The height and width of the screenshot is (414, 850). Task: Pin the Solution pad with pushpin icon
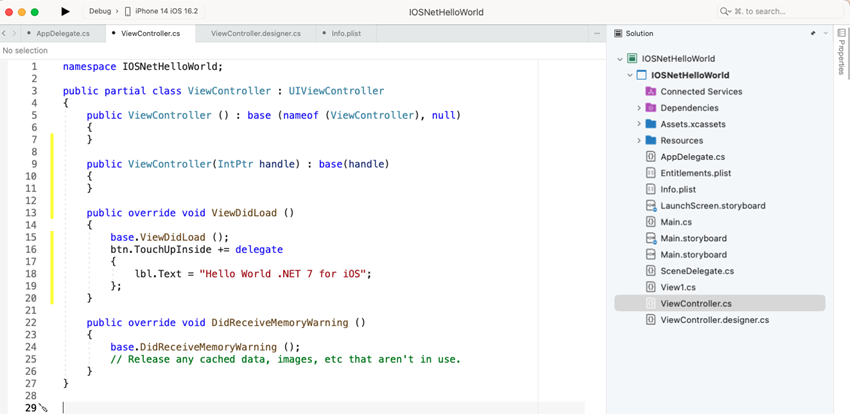click(813, 34)
